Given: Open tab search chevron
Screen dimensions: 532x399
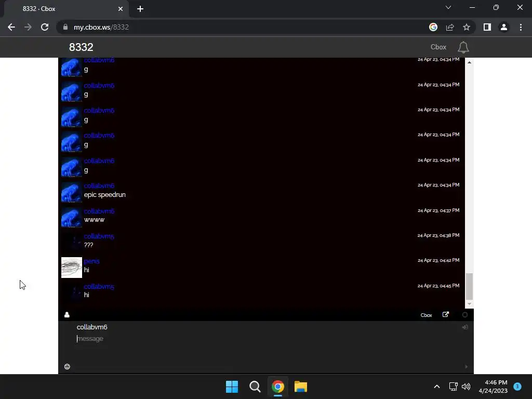Looking at the screenshot, I should click(448, 7).
